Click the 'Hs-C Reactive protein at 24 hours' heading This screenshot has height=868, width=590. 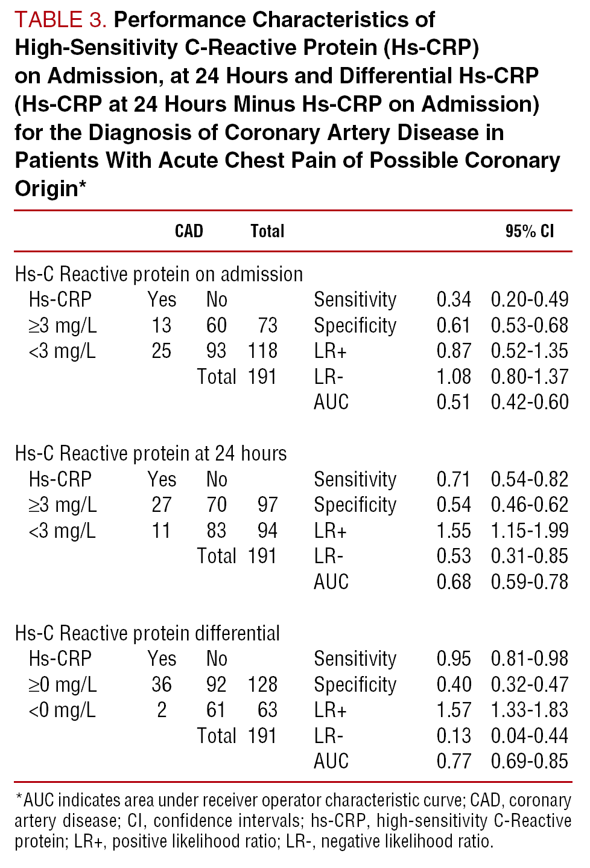(151, 453)
